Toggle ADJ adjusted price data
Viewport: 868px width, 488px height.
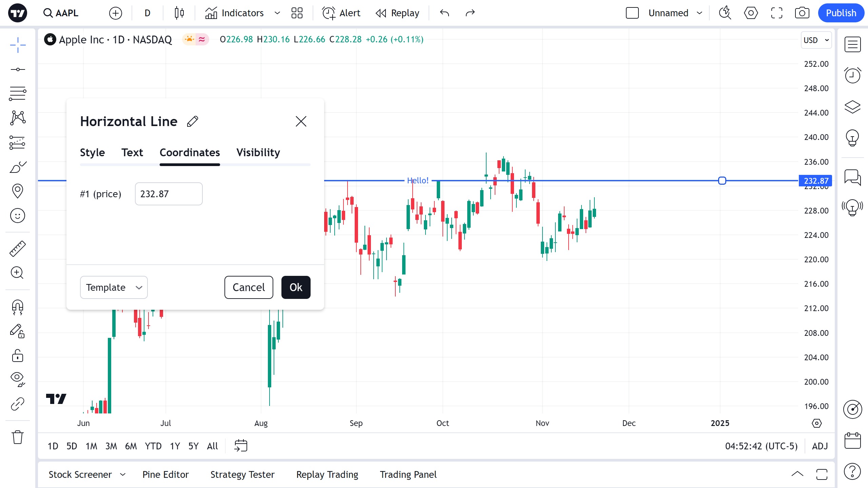tap(820, 446)
